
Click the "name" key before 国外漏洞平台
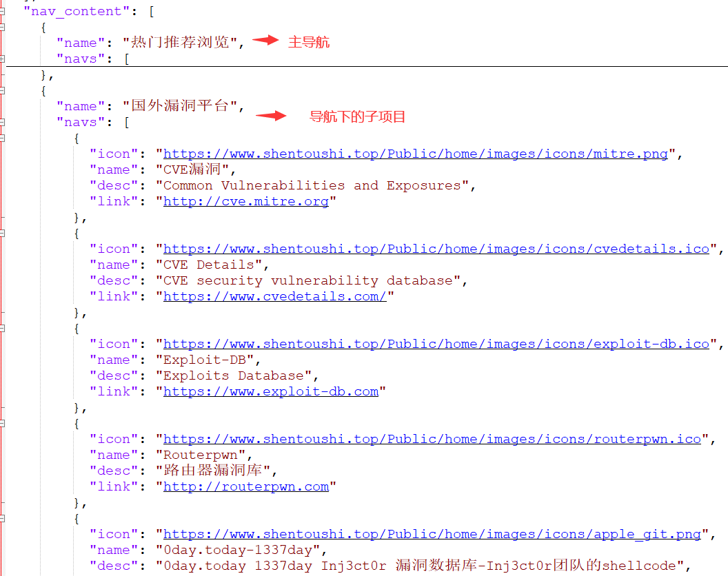coord(81,107)
